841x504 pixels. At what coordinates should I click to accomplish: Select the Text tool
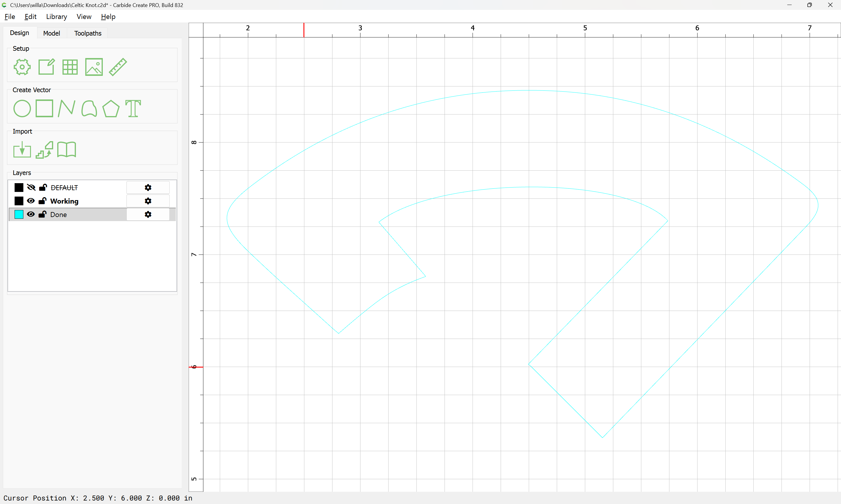(x=133, y=109)
